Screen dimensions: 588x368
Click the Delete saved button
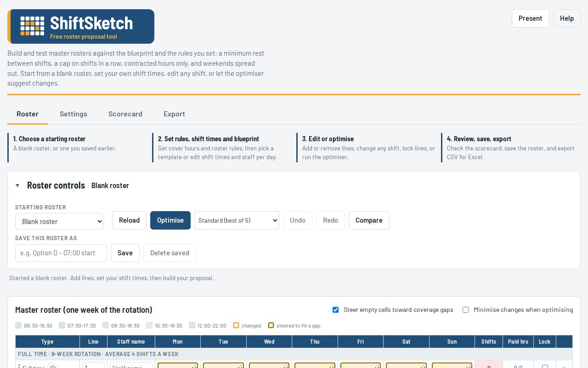coord(170,253)
